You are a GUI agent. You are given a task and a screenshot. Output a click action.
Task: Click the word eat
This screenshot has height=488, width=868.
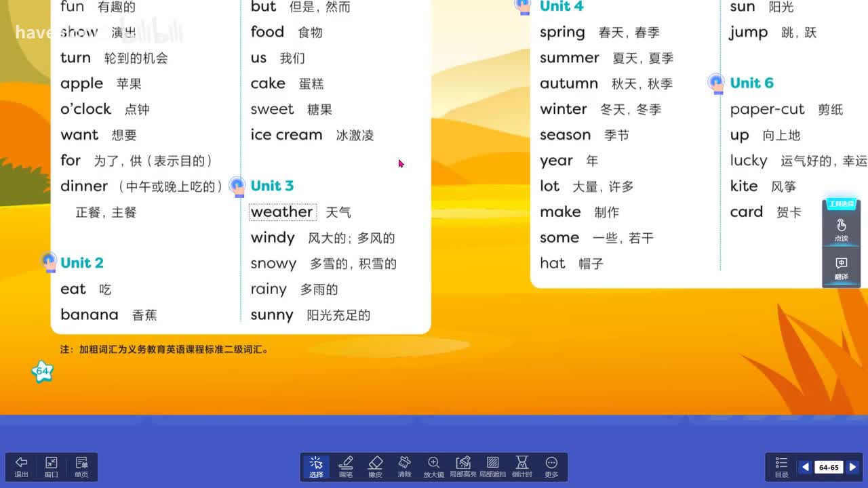73,289
